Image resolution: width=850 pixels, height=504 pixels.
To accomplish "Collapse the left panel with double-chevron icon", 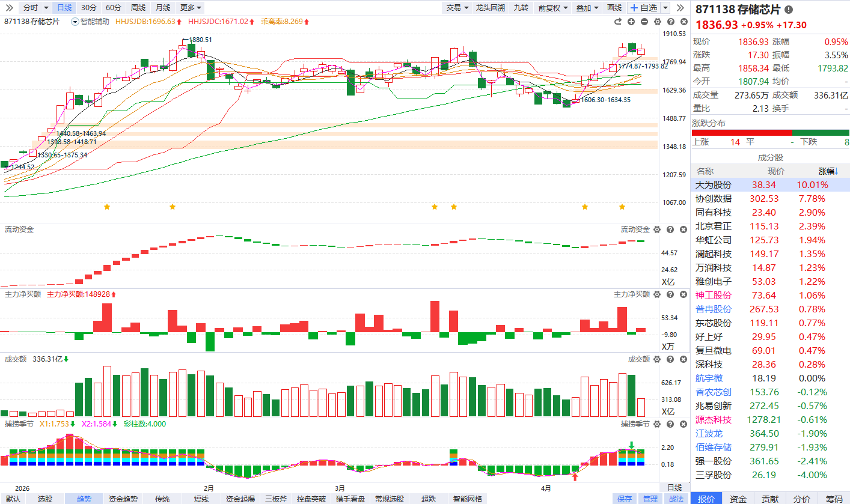I will point(680,8).
